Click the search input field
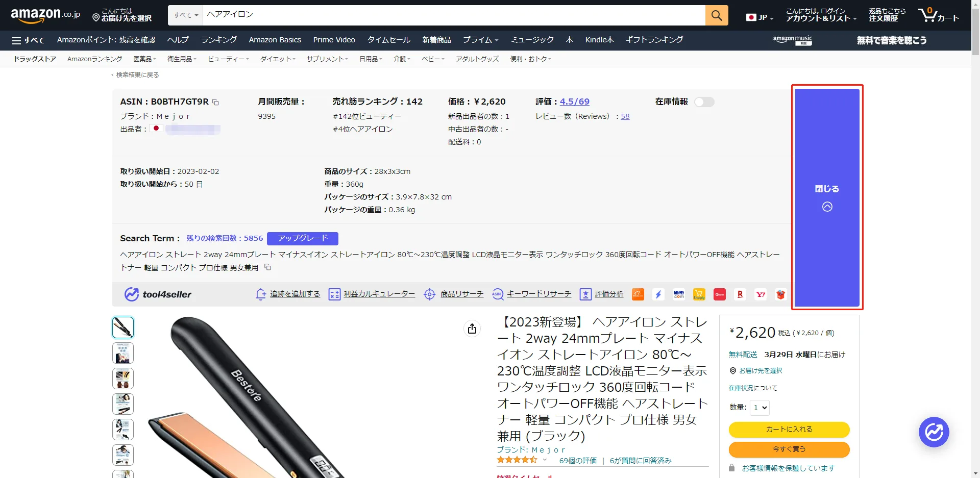Viewport: 980px width, 478px height. [454, 15]
